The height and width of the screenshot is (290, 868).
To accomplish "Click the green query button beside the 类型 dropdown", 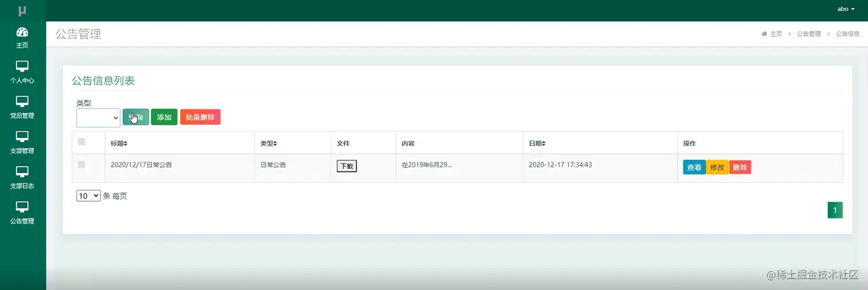I will (136, 117).
